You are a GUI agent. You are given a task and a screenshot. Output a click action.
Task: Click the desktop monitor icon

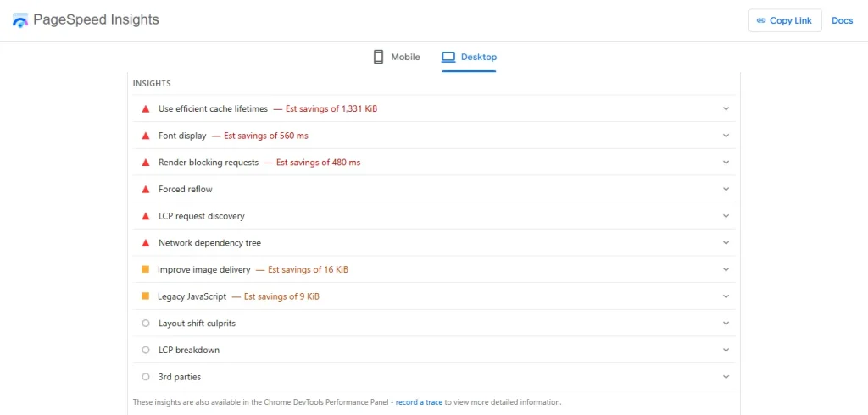[x=448, y=57]
